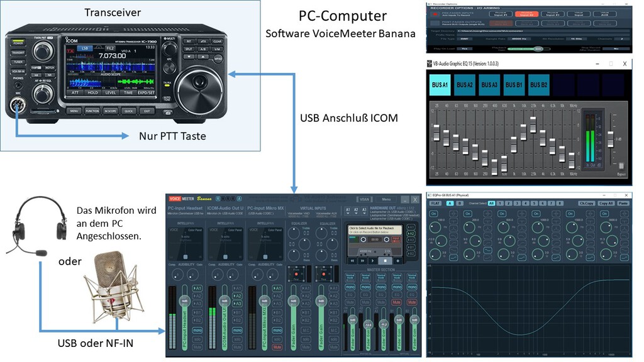Viewport: 644px width, 362px height.
Task: Toggle mono on the ICOM-Audio Out strip
Action: (x=237, y=331)
